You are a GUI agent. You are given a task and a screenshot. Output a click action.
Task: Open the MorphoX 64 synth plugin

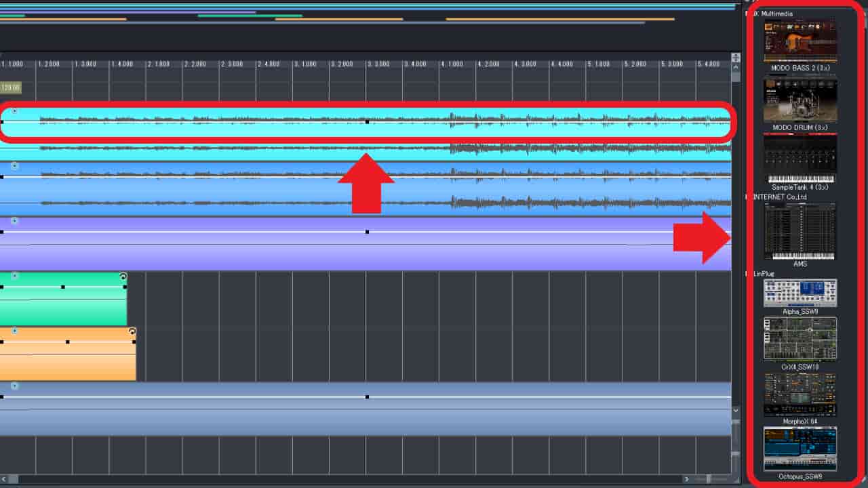pos(800,394)
